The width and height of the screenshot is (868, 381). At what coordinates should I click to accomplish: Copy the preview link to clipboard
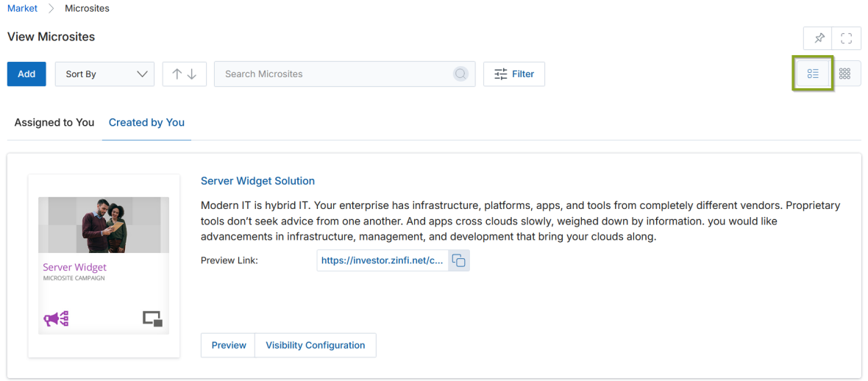[x=458, y=260]
